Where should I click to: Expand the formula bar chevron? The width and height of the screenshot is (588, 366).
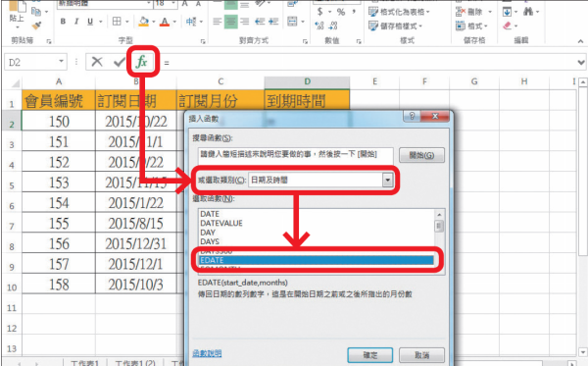581,63
